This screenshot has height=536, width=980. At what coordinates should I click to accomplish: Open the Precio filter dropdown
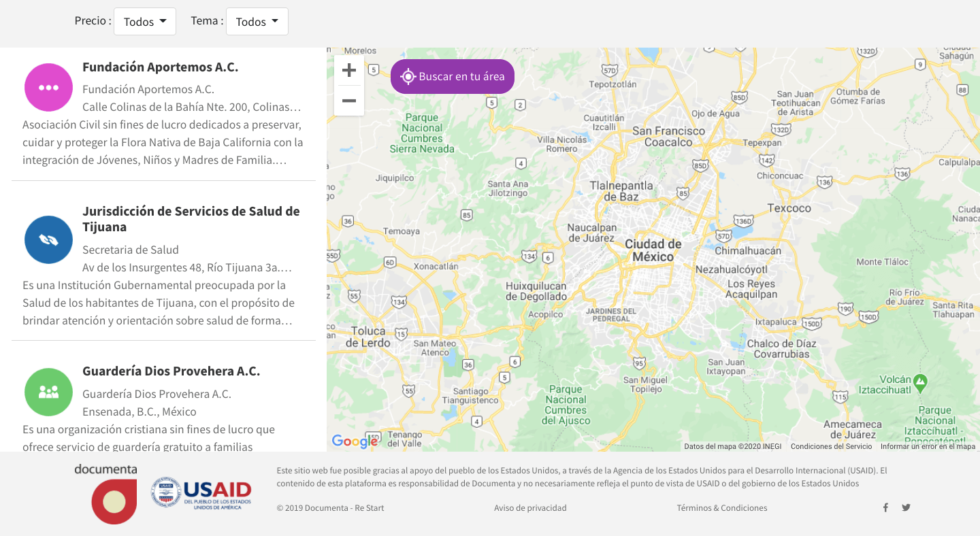pos(144,22)
